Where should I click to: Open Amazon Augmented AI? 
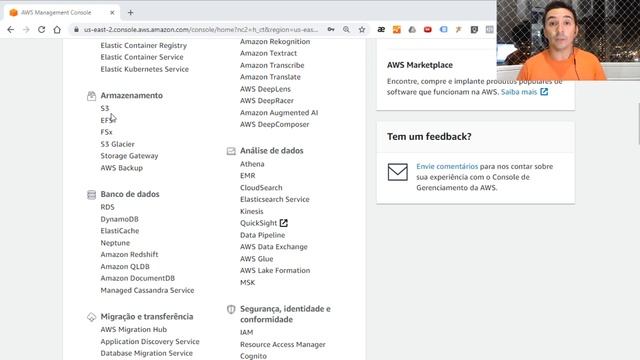279,113
